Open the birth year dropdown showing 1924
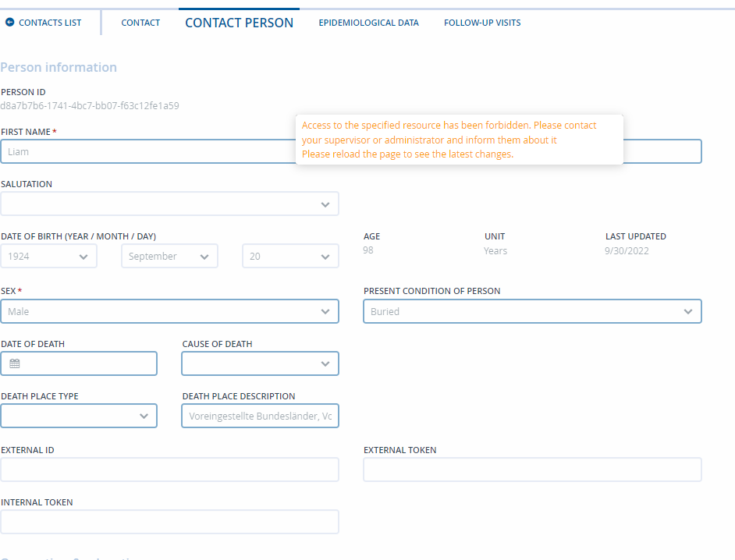Screen dimensions: 735x560 (x=48, y=257)
